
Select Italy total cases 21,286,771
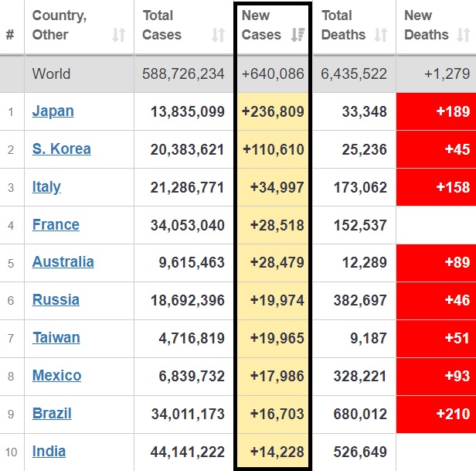(188, 187)
